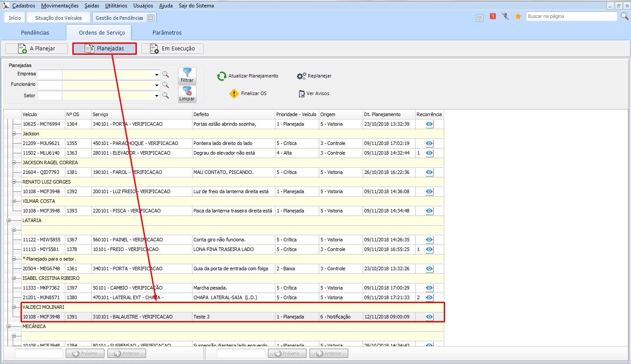The image size is (631, 364).
Task: Toggle recurrence eye for OS 1391
Action: pos(429,317)
